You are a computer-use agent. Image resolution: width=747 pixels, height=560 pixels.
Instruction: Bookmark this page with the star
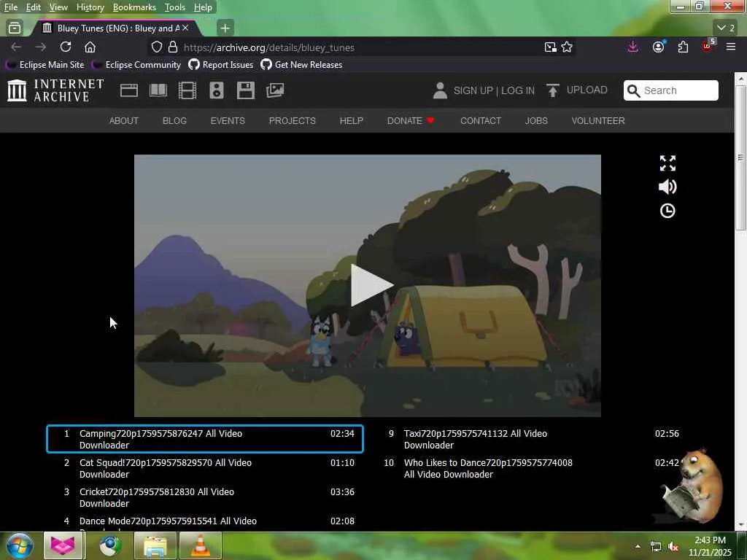(566, 47)
